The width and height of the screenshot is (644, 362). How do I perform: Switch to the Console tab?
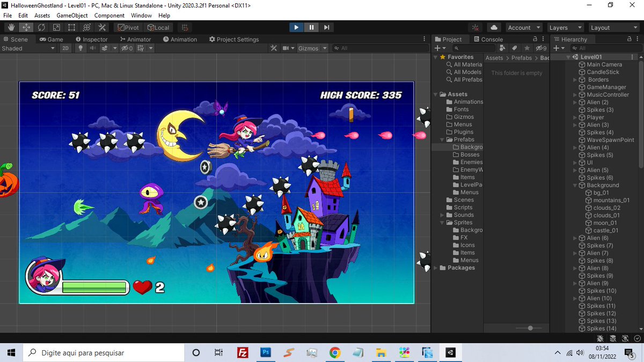[488, 39]
